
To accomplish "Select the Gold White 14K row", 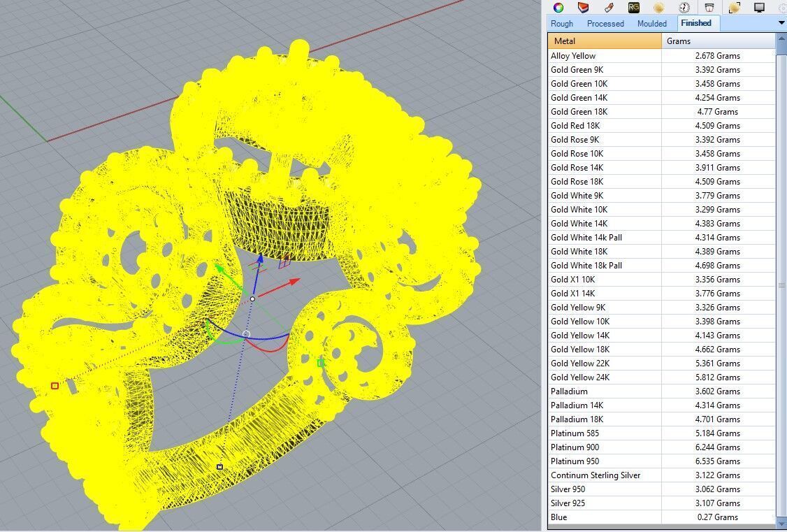I will (661, 224).
